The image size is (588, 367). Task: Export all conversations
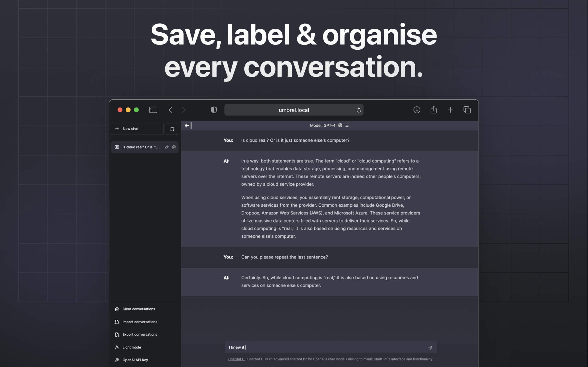click(140, 334)
